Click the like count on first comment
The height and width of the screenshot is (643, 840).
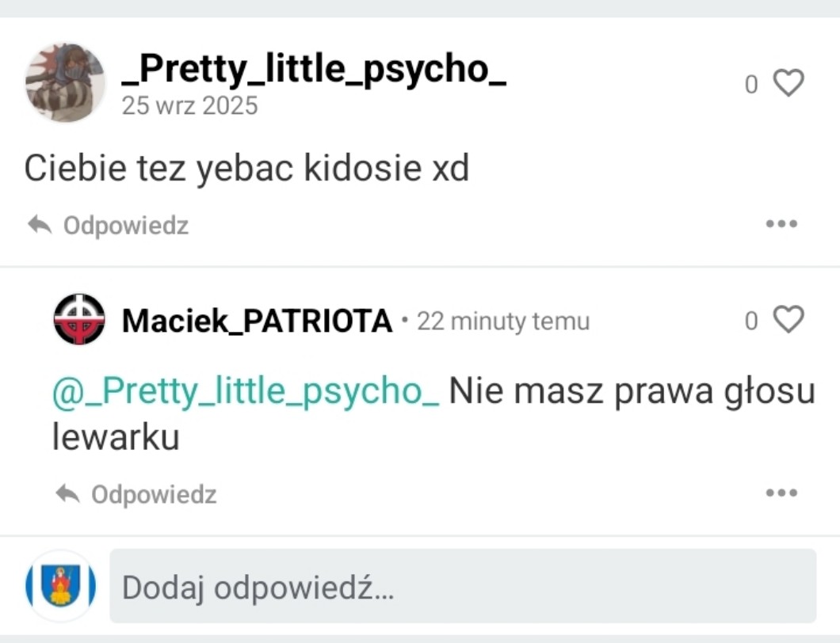click(751, 84)
